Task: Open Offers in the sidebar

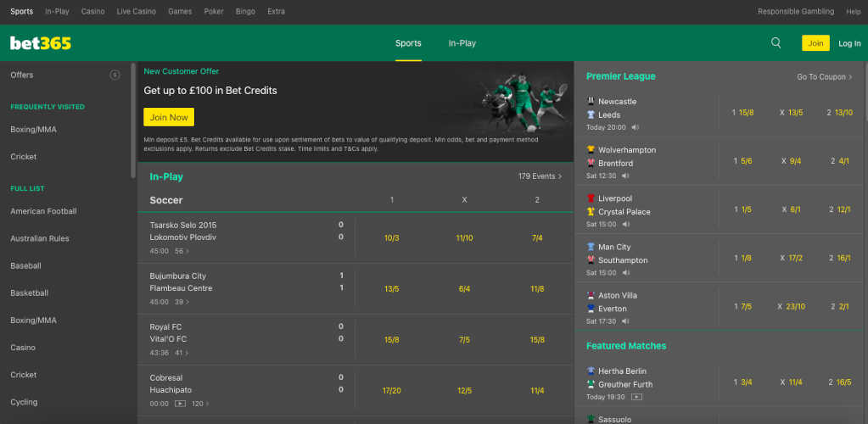Action: [22, 75]
